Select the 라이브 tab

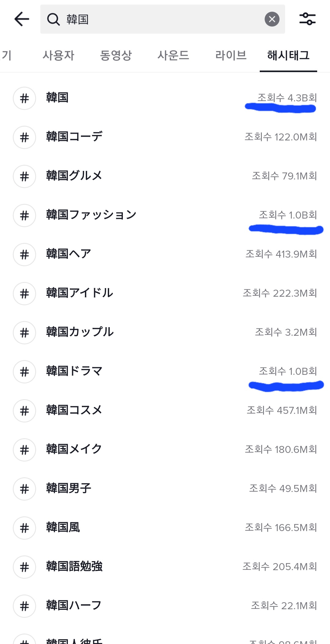(231, 56)
